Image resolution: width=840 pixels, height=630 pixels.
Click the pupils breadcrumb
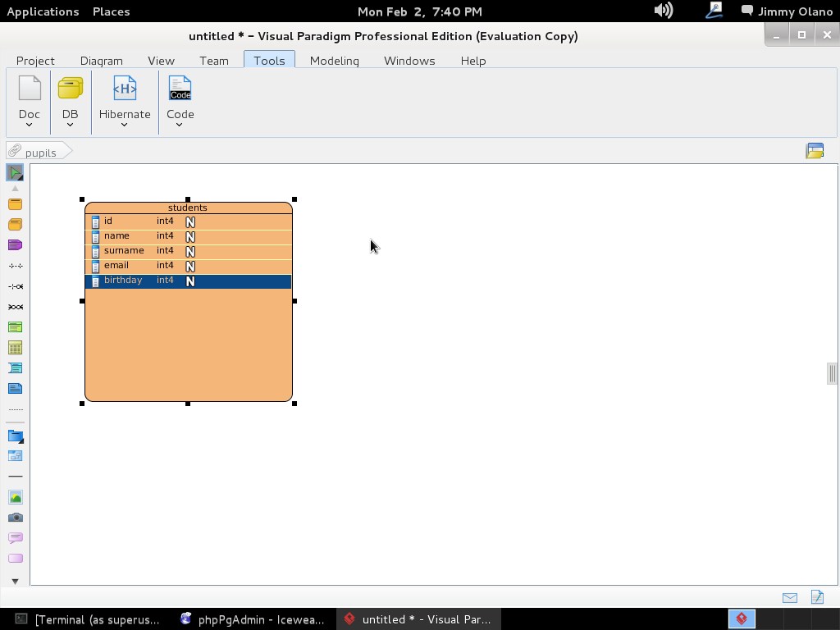(40, 153)
